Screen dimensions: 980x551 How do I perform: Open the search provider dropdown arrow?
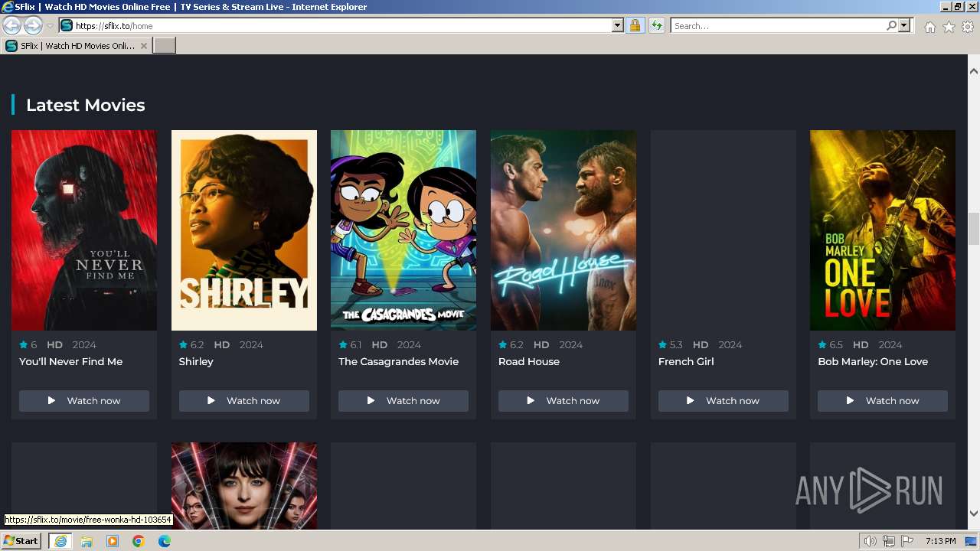click(x=904, y=25)
